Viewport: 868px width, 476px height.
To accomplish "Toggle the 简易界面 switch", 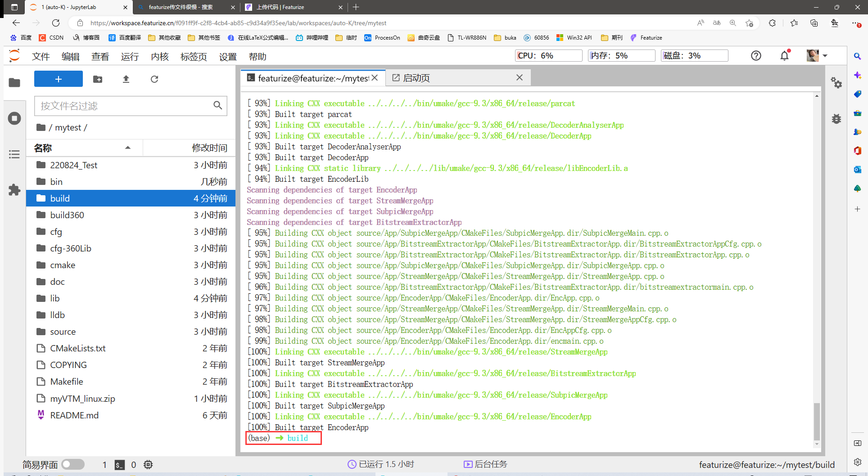I will (73, 464).
